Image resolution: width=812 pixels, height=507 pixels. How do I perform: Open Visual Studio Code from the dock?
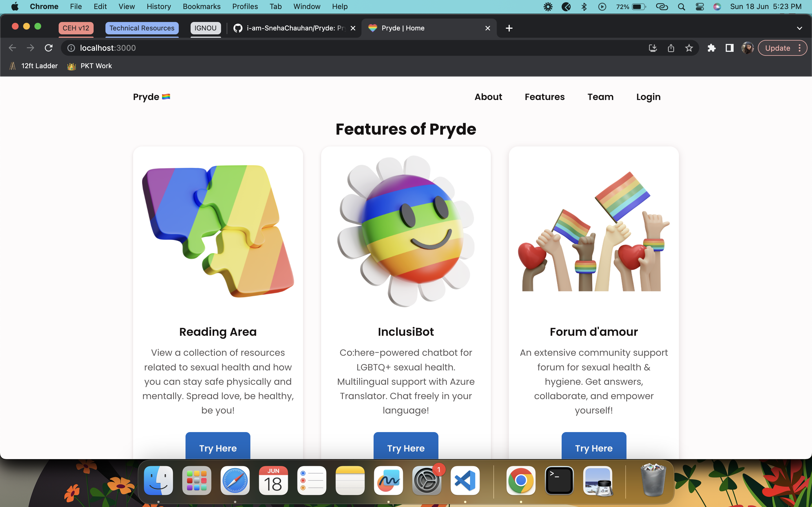(465, 481)
